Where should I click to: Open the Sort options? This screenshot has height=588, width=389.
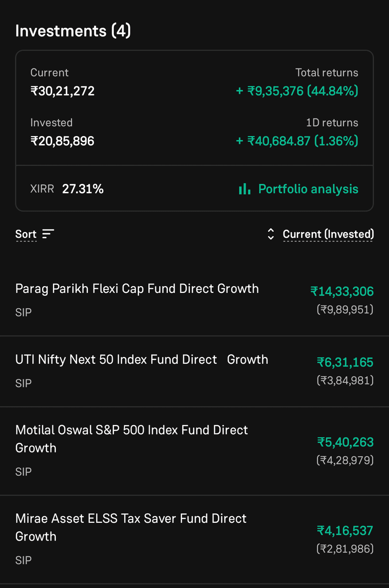(x=26, y=234)
